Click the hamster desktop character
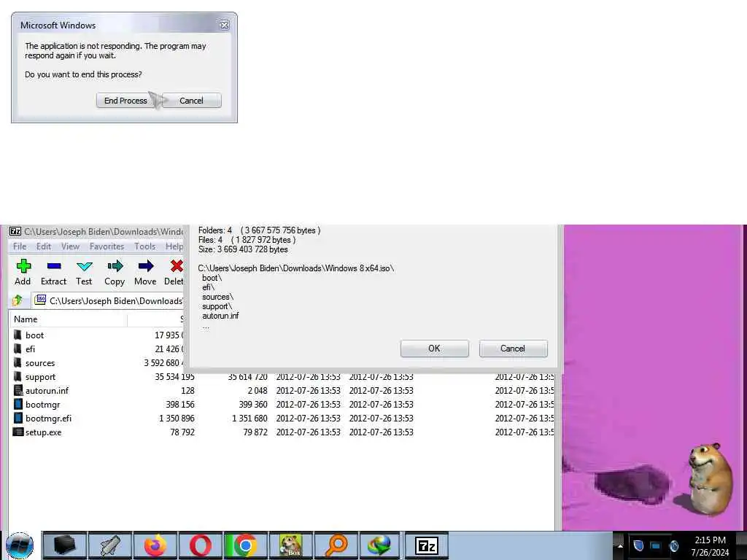The width and height of the screenshot is (747, 560). (710, 478)
